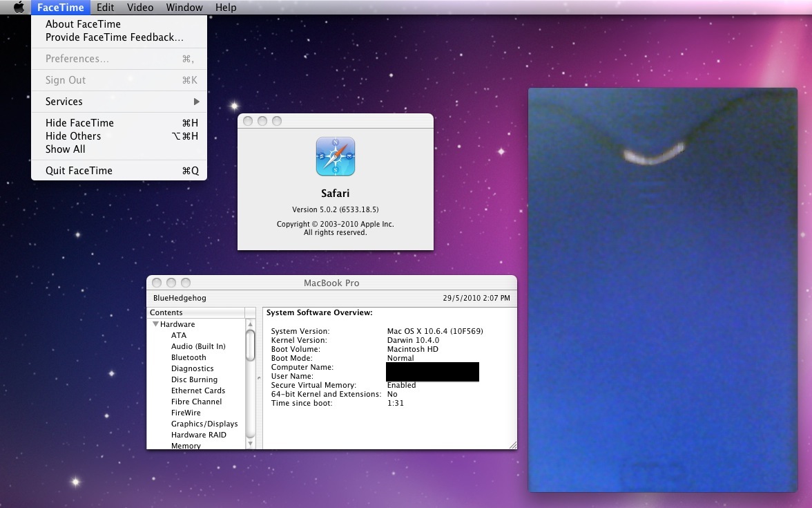Select Diagnostics in Hardware list
Screen dimensions: 812x508
(x=192, y=368)
